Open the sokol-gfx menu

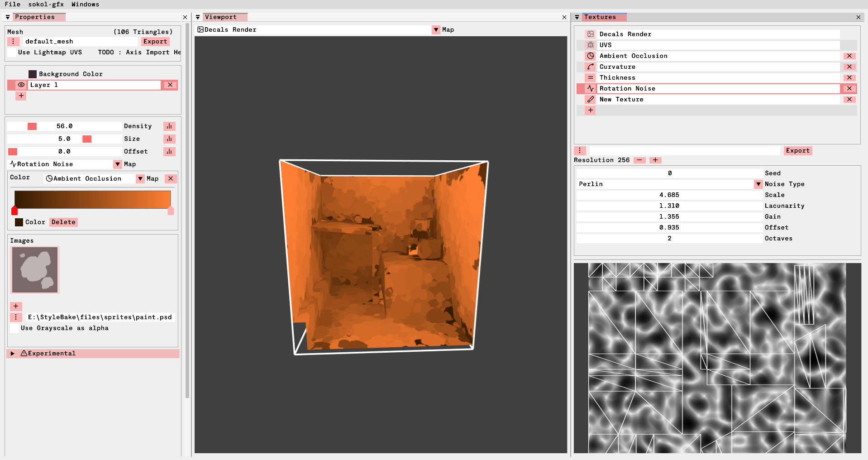[46, 4]
